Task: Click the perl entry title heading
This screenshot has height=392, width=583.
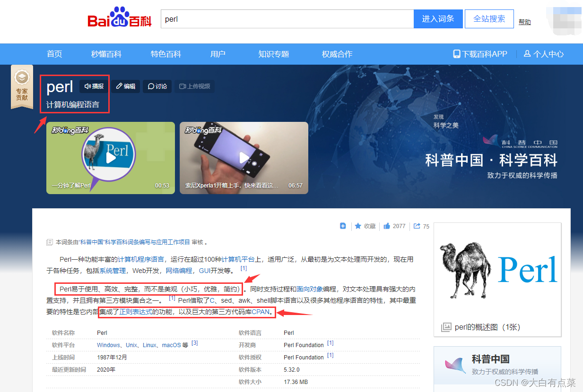Action: point(60,86)
